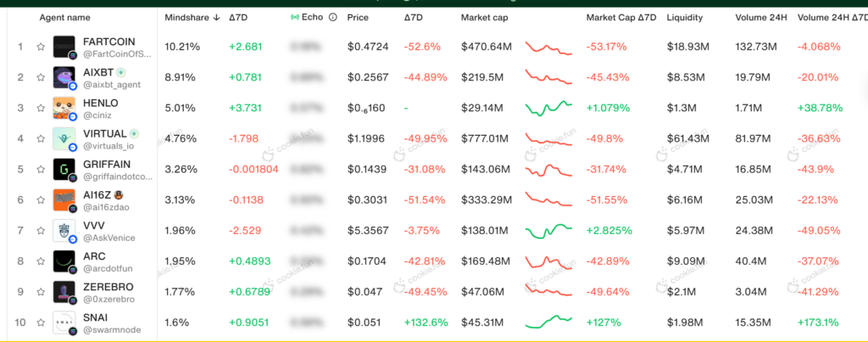Click the Echo info circle icon
This screenshot has width=868, height=342.
(333, 17)
